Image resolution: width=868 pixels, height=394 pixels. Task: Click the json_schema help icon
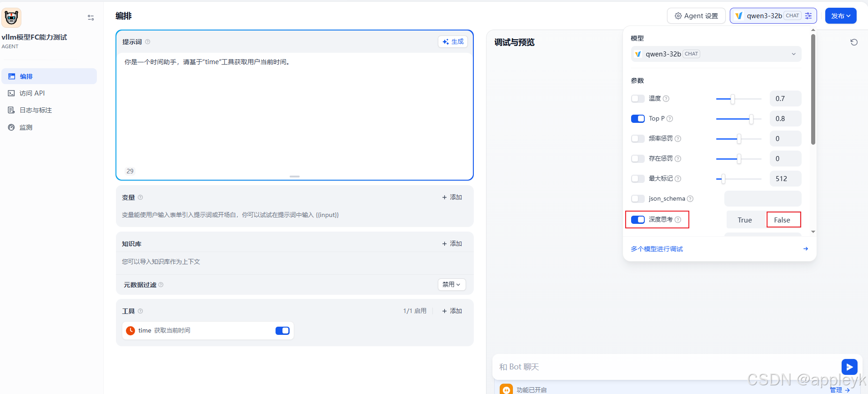pos(690,199)
